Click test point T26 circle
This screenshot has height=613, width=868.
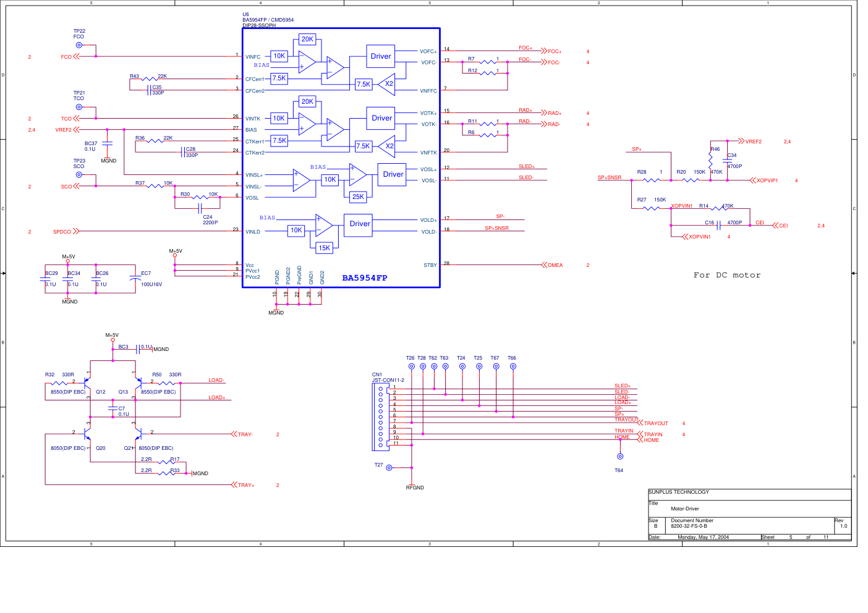(411, 366)
